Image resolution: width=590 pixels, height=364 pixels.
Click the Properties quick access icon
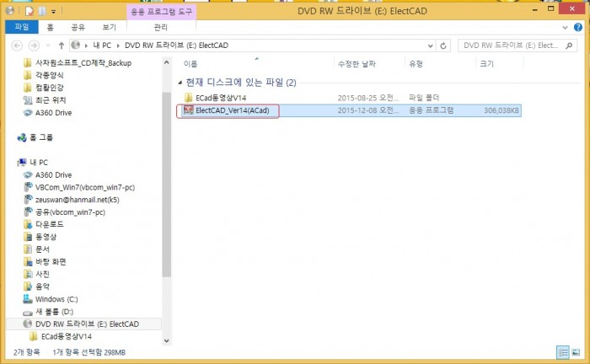click(29, 11)
